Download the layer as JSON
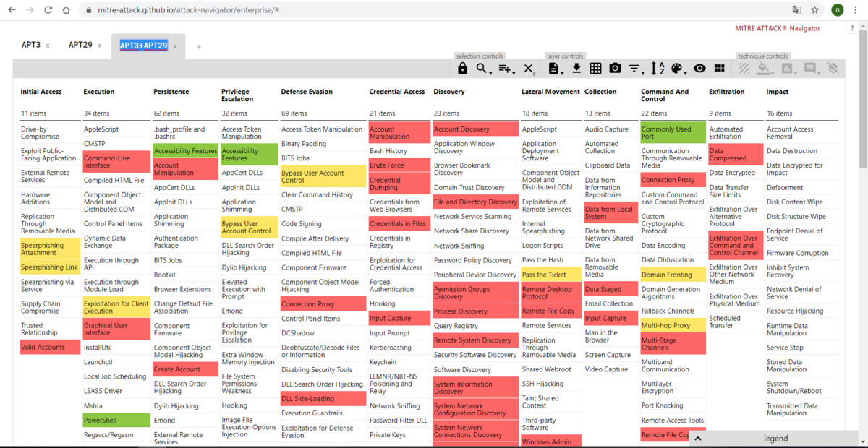Viewport: 868px width, 448px height. coord(576,68)
